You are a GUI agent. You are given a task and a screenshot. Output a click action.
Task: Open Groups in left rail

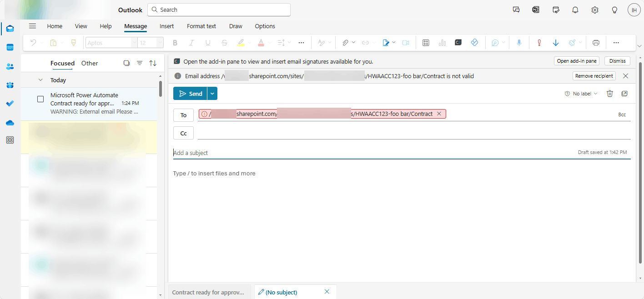[x=10, y=85]
